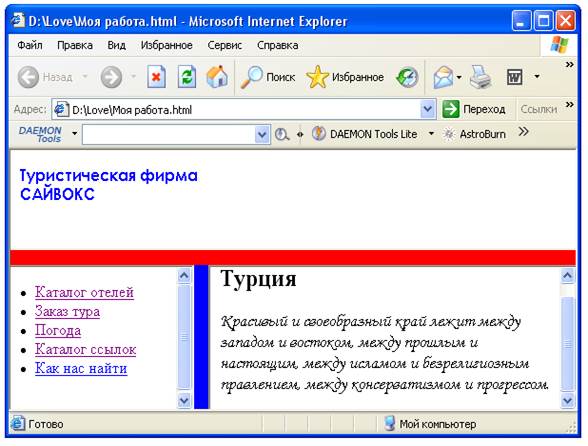Screen dimensions: 588x446
Task: Expand DAEMON toolbar overflow chevron
Action: coord(523,131)
